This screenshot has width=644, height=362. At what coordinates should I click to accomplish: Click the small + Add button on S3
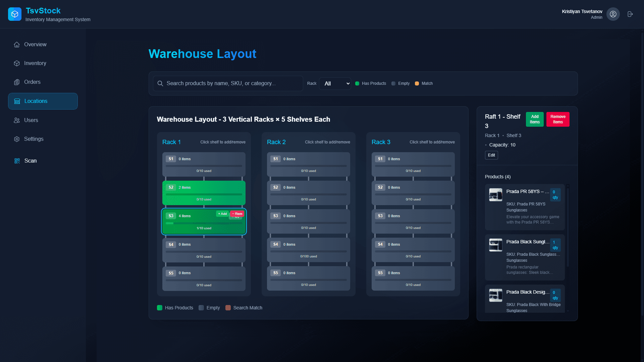click(222, 214)
